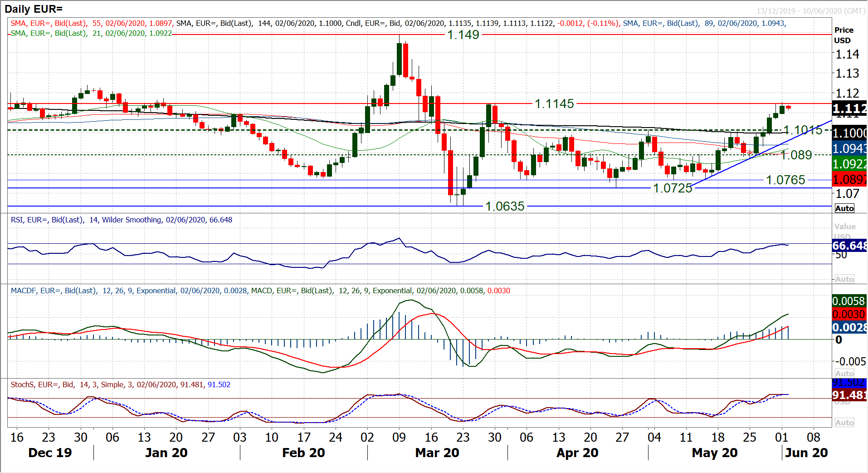868x473 pixels.
Task: Click the Mar 20 month label
Action: coord(437,453)
